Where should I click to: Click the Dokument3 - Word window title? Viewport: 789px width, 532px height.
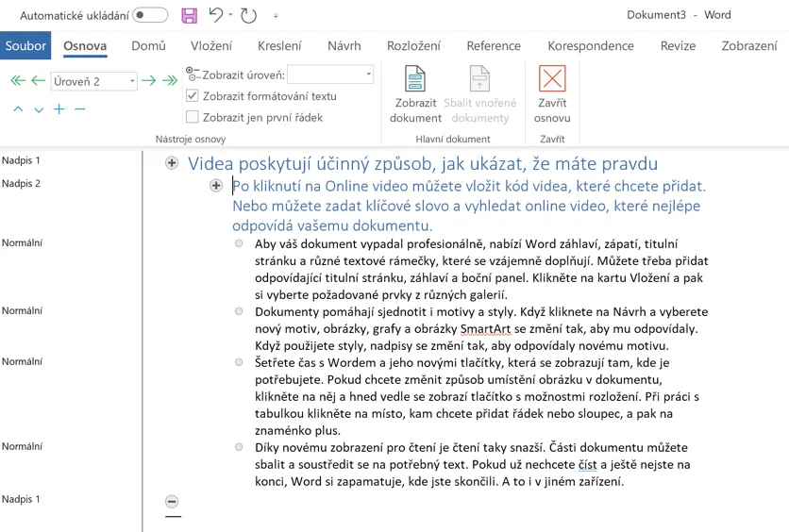click(679, 15)
